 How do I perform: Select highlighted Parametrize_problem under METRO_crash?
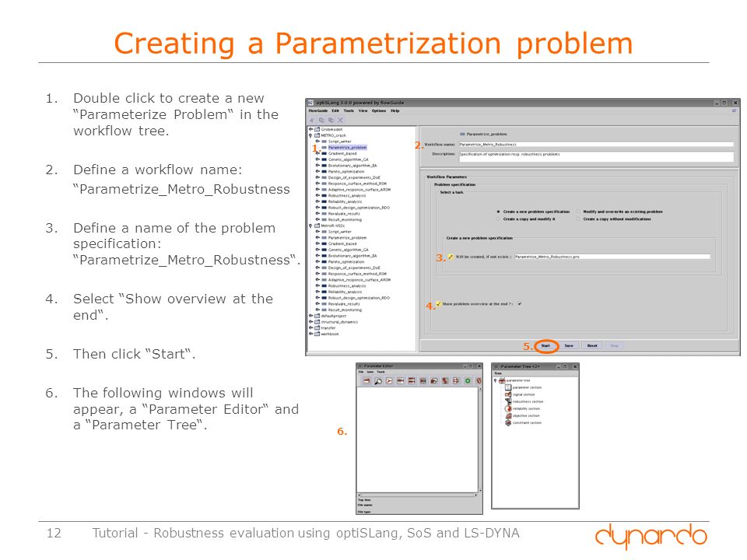coord(347,148)
